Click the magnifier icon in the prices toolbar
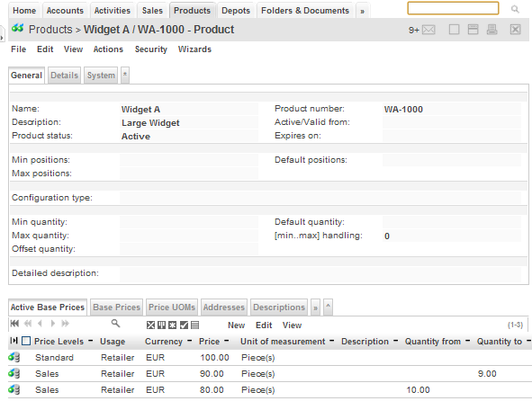 click(116, 324)
